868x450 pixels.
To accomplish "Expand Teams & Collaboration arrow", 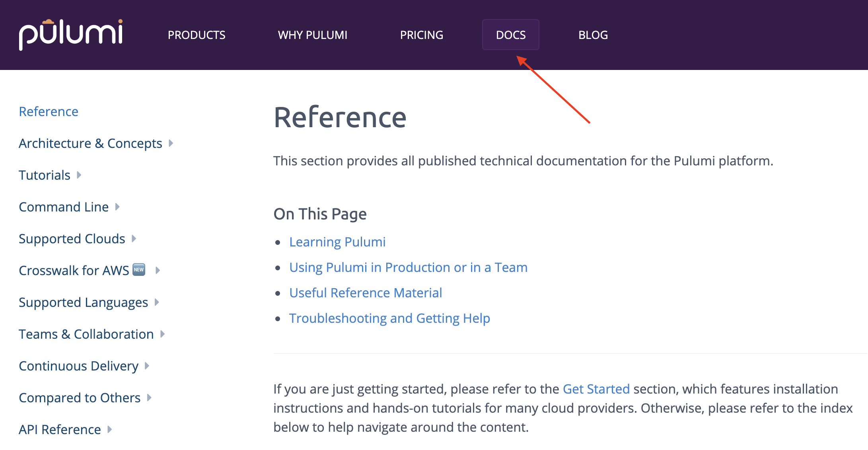I will 162,334.
